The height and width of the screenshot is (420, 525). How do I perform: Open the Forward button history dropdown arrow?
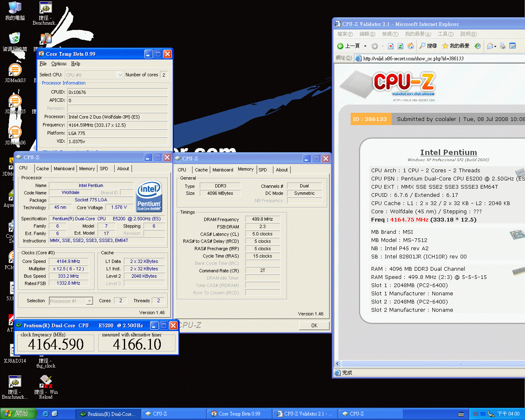(x=383, y=46)
